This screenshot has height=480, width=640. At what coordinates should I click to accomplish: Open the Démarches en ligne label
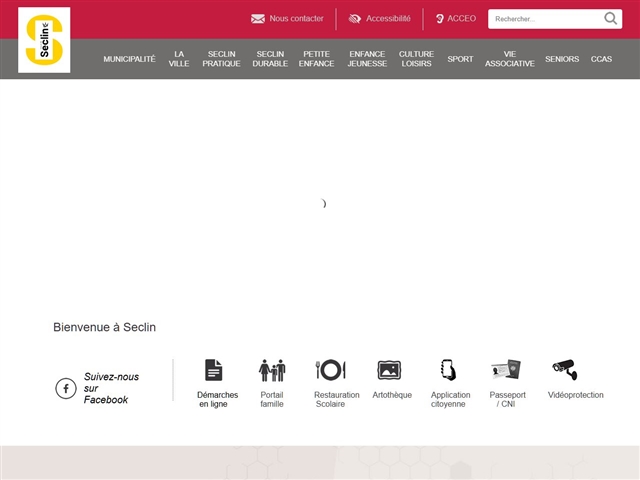(218, 399)
